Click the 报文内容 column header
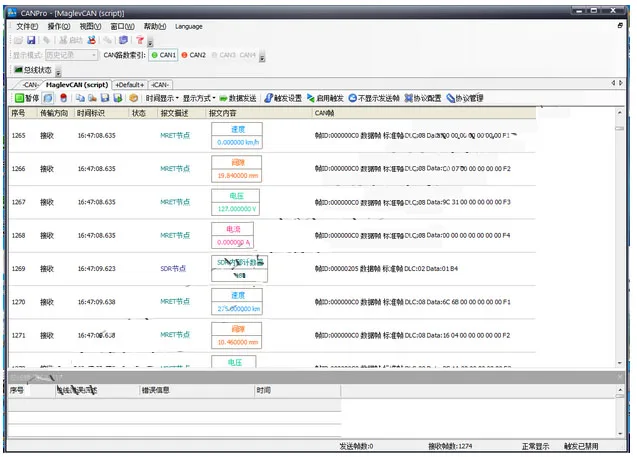 pyautogui.click(x=259, y=113)
